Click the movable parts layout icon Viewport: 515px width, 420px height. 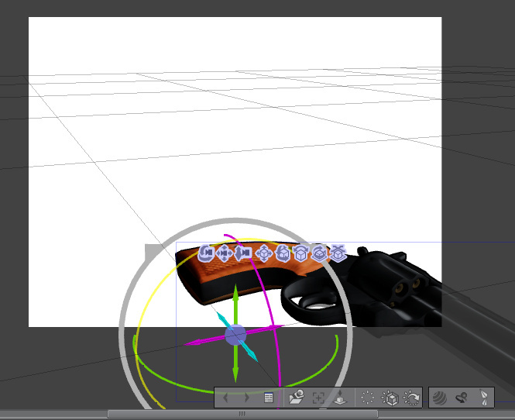click(462, 398)
